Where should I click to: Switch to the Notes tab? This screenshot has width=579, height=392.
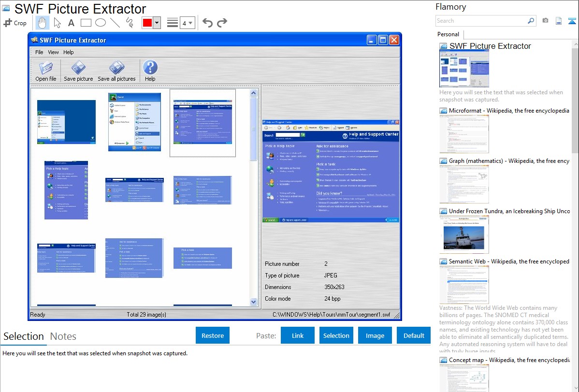[63, 336]
